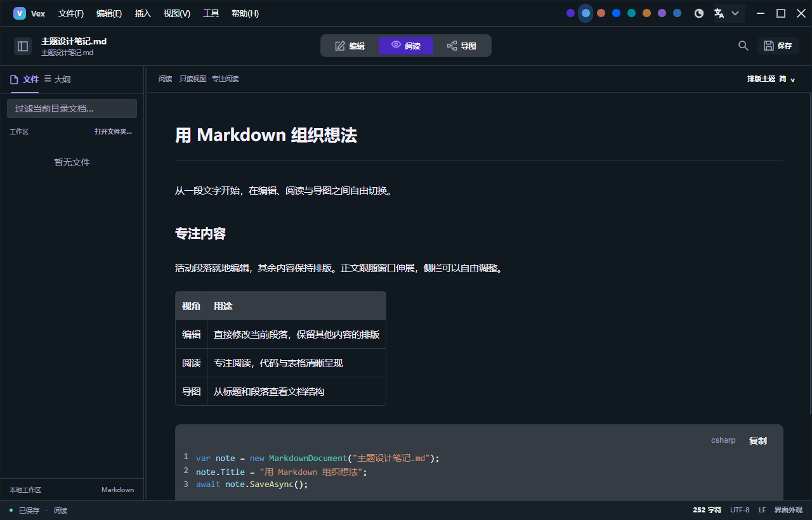This screenshot has height=520, width=812.
Task: Open the 视图(V) menu
Action: tap(177, 13)
